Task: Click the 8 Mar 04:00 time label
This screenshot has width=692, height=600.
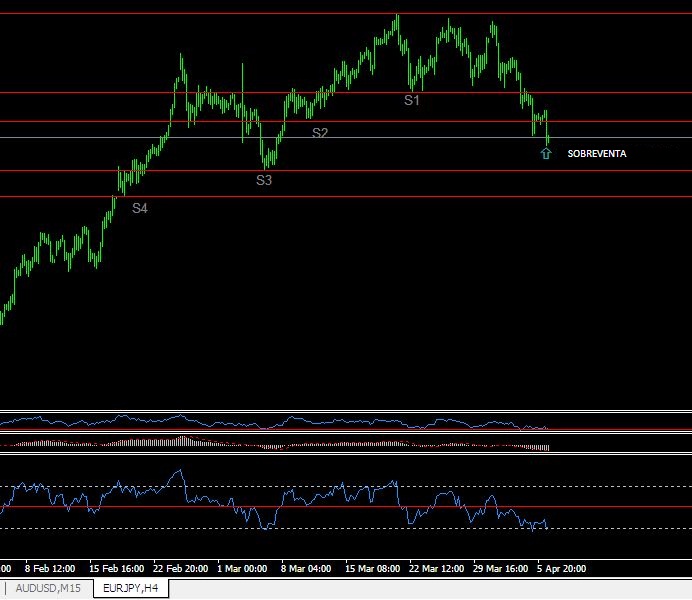Action: tap(306, 569)
